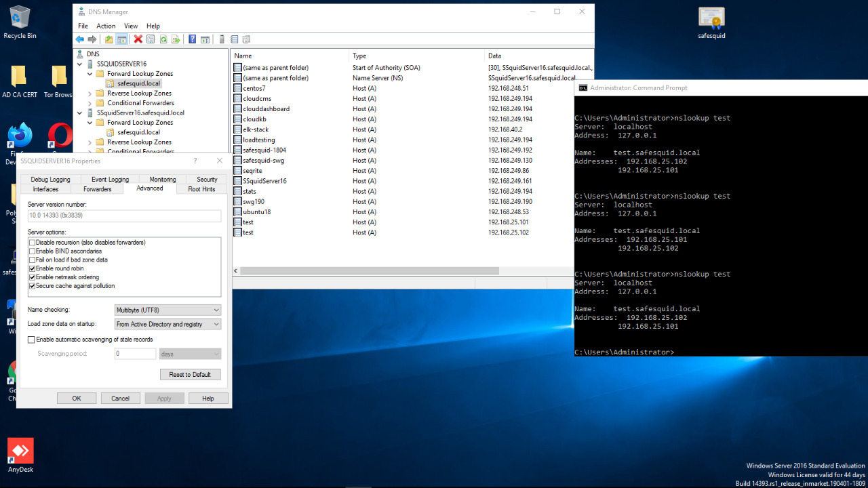Switch to the Monitoring tab
The width and height of the screenshot is (868, 488).
point(163,180)
